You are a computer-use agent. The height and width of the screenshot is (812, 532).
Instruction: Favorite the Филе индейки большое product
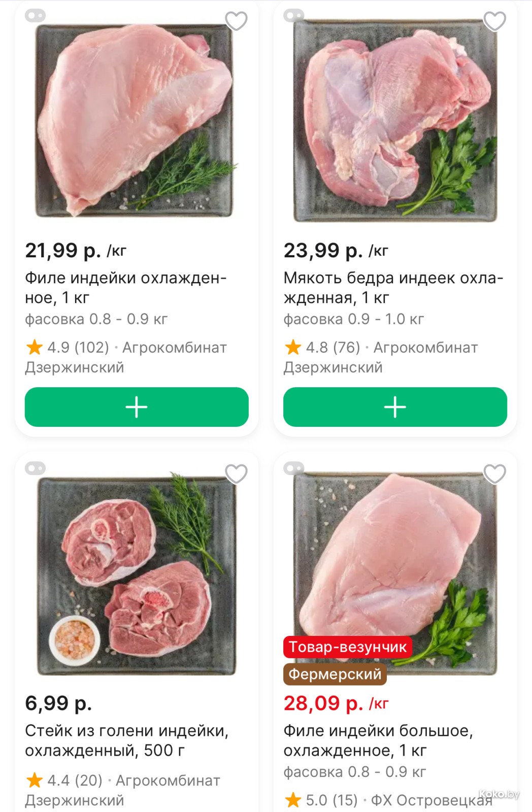coord(494,474)
